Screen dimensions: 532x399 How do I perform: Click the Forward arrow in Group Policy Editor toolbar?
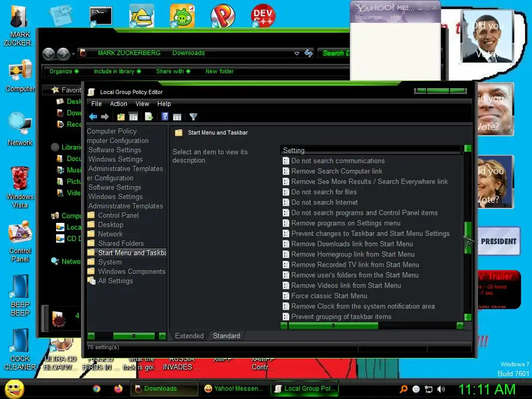[105, 117]
